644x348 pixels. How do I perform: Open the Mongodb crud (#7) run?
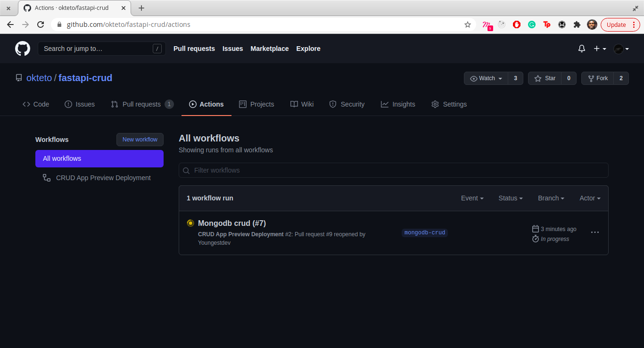click(232, 223)
